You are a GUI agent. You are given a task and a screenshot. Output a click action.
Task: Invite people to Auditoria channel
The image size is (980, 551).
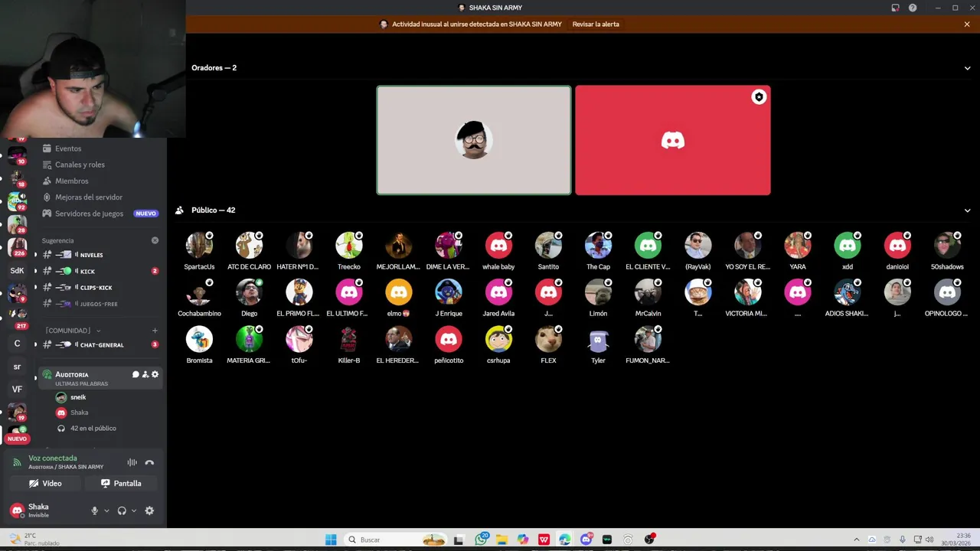tap(145, 374)
